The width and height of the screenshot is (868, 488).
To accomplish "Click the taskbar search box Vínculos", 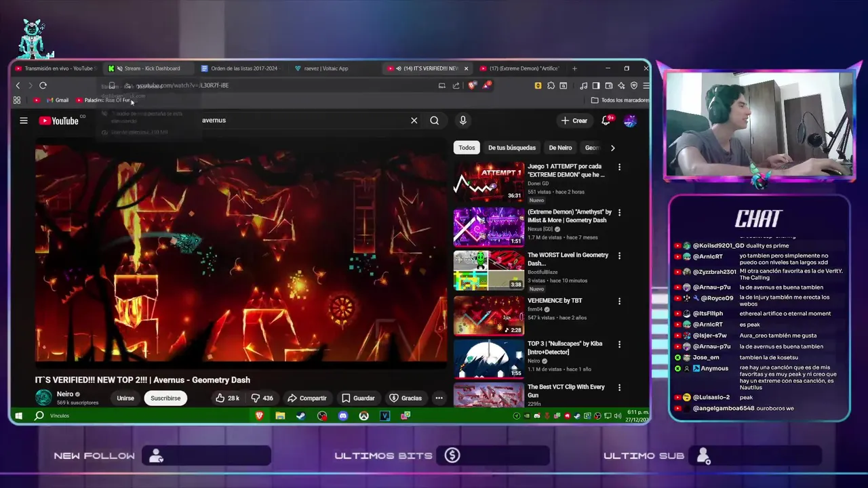I will coord(59,415).
